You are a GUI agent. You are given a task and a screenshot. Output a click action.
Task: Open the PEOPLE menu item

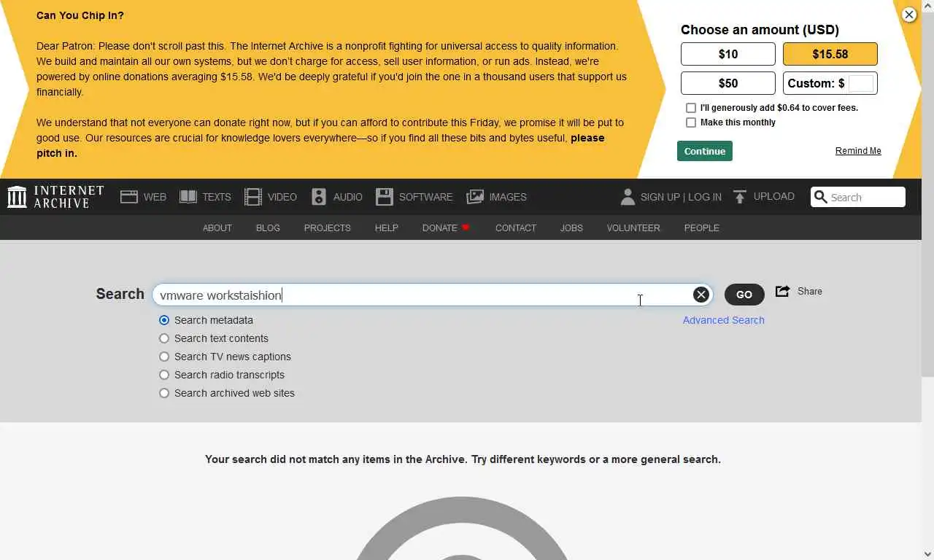[702, 227]
